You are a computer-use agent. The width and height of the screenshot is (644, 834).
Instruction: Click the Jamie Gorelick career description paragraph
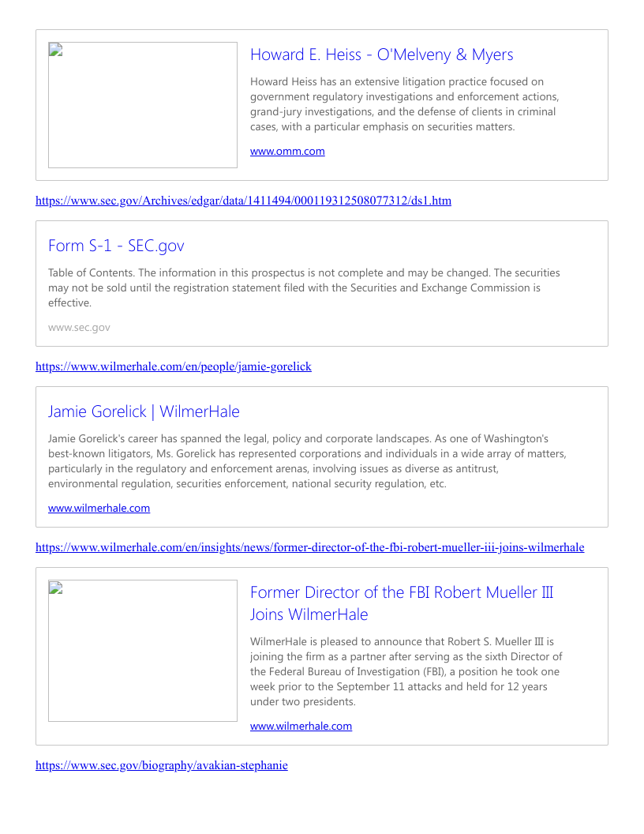coord(306,460)
